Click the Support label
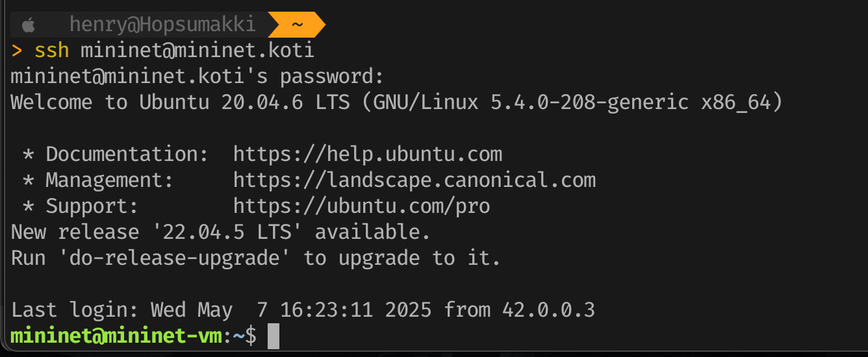 92,206
